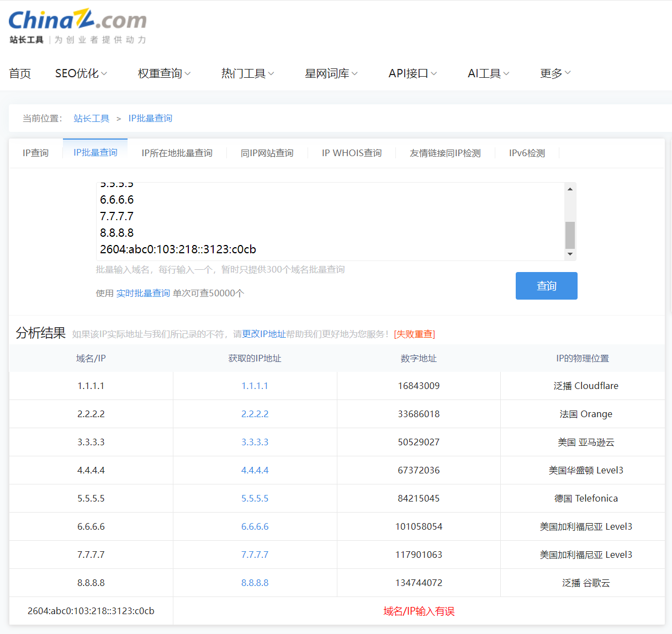Select the IP批量查询 tab
This screenshot has width=672, height=634.
point(96,153)
